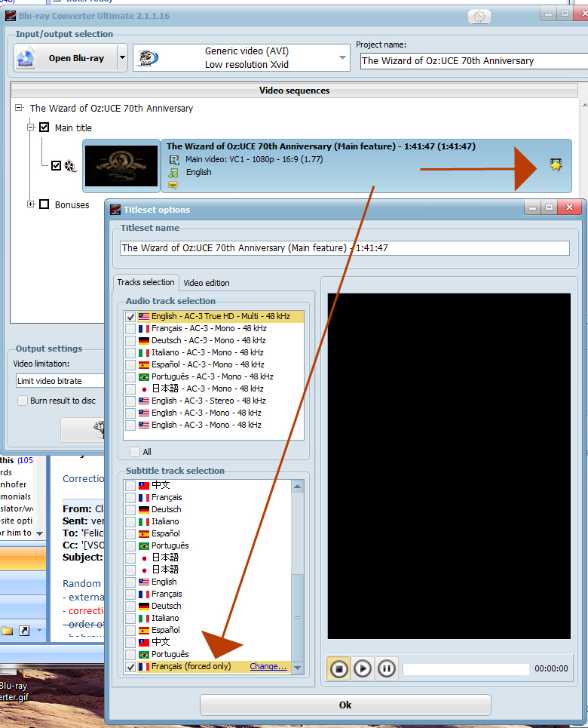Click the subtitle list scrollbar thumb
This screenshot has height=728, width=588.
point(298,618)
